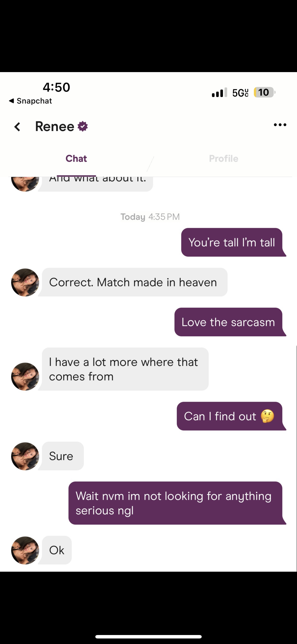297x644 pixels.
Task: Tap the battery indicator showing 10
Action: click(x=265, y=92)
